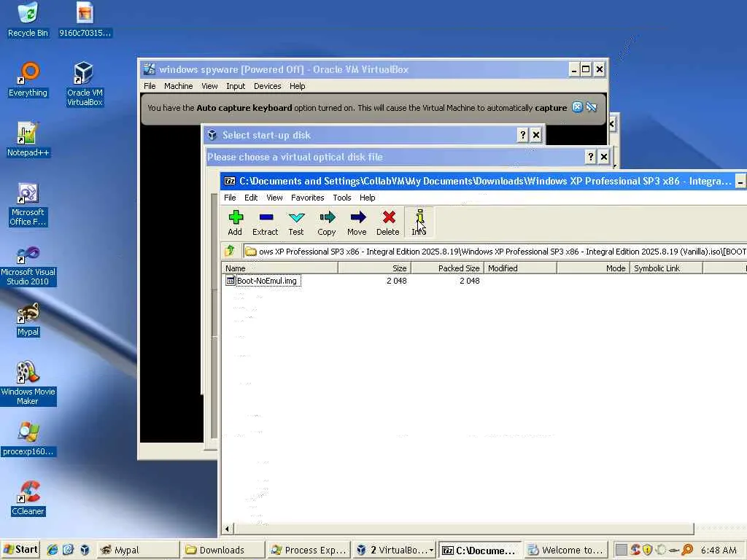Open the Recycle Bin desktop icon
747x560 pixels.
pos(28,20)
